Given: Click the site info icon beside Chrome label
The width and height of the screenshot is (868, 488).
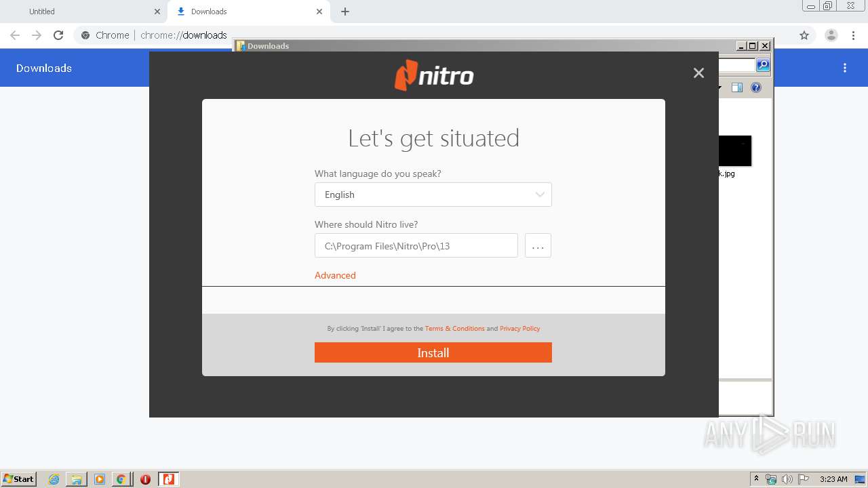Looking at the screenshot, I should (x=85, y=35).
